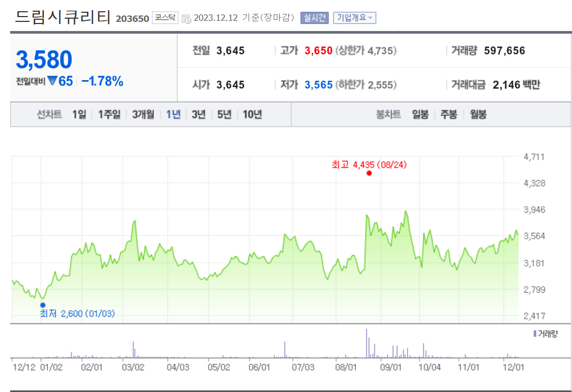Click the 고가 value 3,650

pos(319,51)
